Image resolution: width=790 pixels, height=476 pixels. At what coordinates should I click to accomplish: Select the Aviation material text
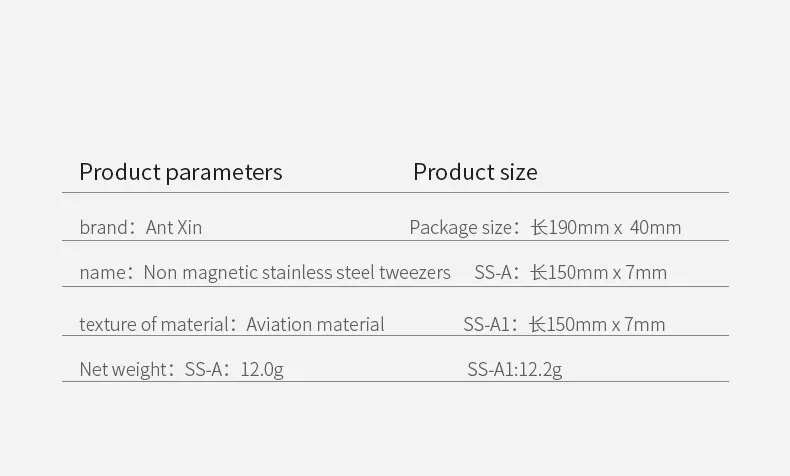tap(315, 324)
